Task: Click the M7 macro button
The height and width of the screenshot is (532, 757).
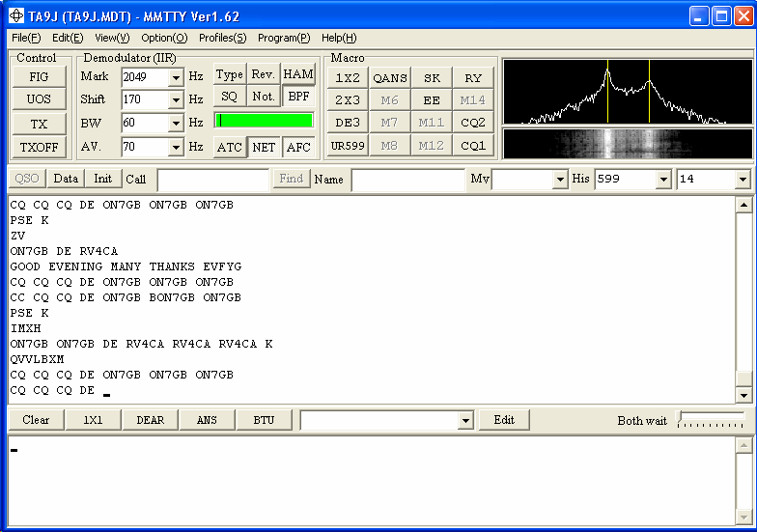Action: [390, 123]
